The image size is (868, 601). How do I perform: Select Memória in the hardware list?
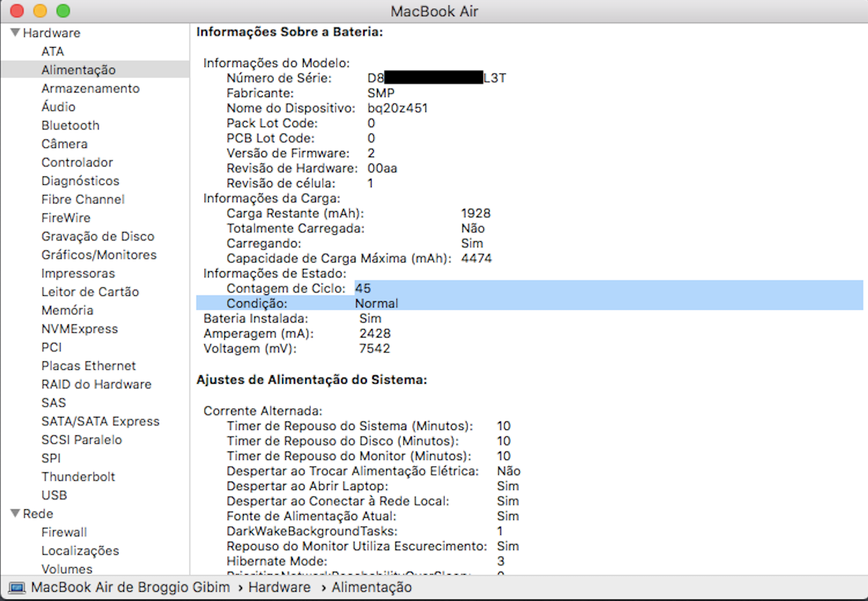click(x=67, y=311)
